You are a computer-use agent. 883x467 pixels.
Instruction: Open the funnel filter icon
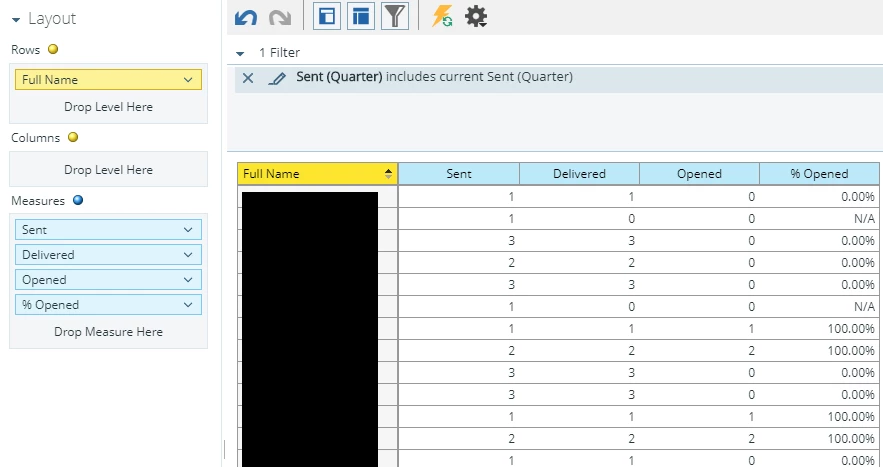pos(394,16)
